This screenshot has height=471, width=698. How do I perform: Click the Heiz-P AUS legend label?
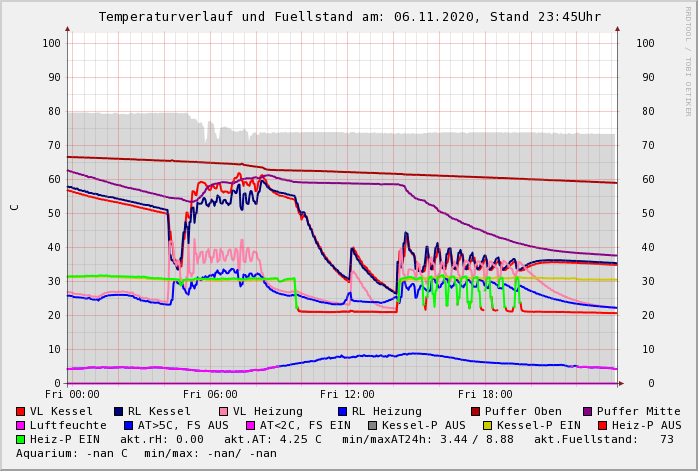click(x=645, y=425)
